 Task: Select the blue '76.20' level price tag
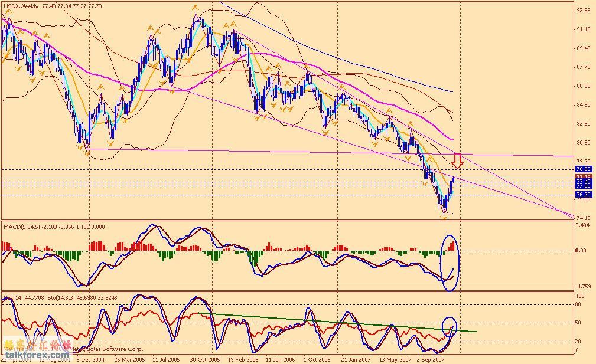click(584, 194)
